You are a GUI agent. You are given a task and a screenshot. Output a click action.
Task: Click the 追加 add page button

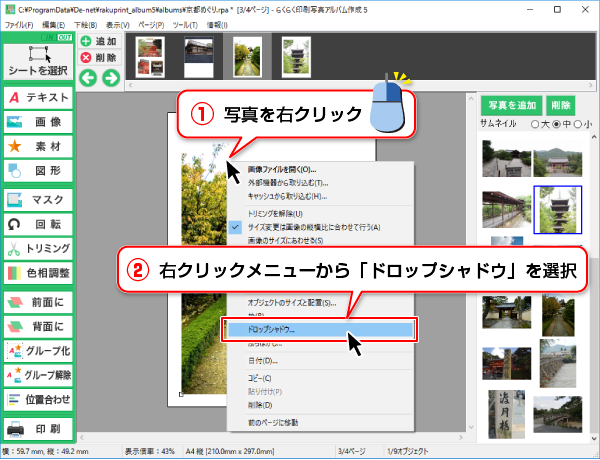click(x=99, y=41)
